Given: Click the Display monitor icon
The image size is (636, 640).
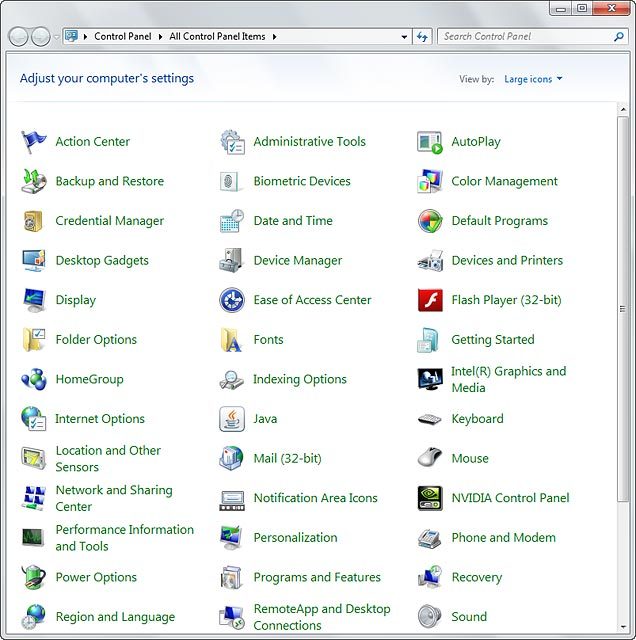Looking at the screenshot, I should 34,300.
